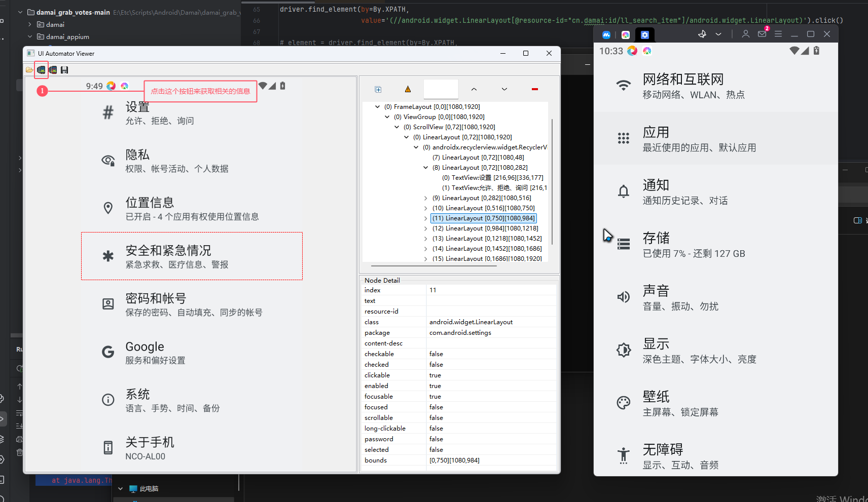The height and width of the screenshot is (502, 868).
Task: Click the package value com.android.settings
Action: point(460,333)
